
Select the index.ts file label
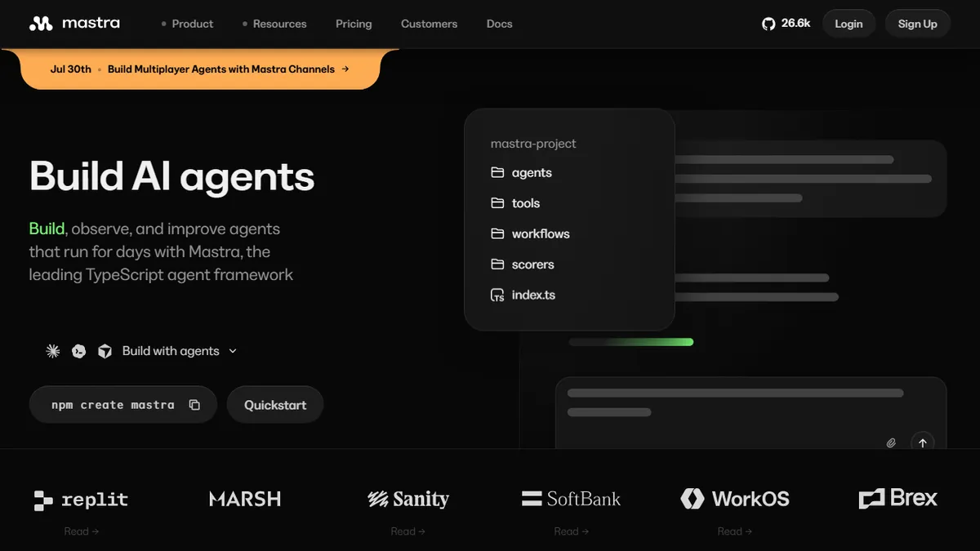point(533,295)
